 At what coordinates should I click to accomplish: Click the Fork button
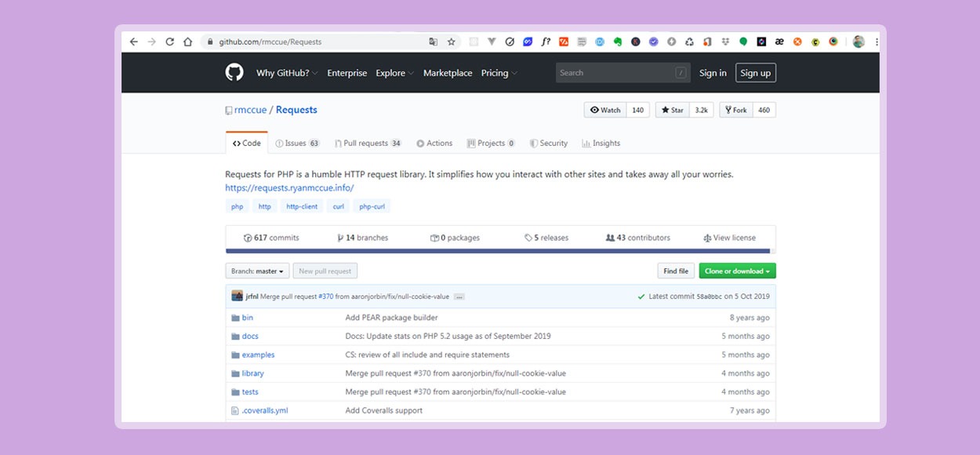[735, 110]
